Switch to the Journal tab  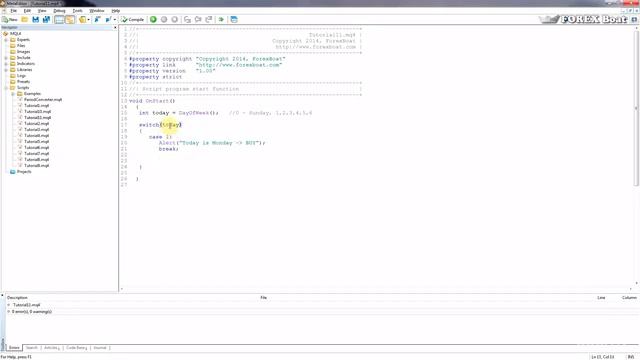100,348
